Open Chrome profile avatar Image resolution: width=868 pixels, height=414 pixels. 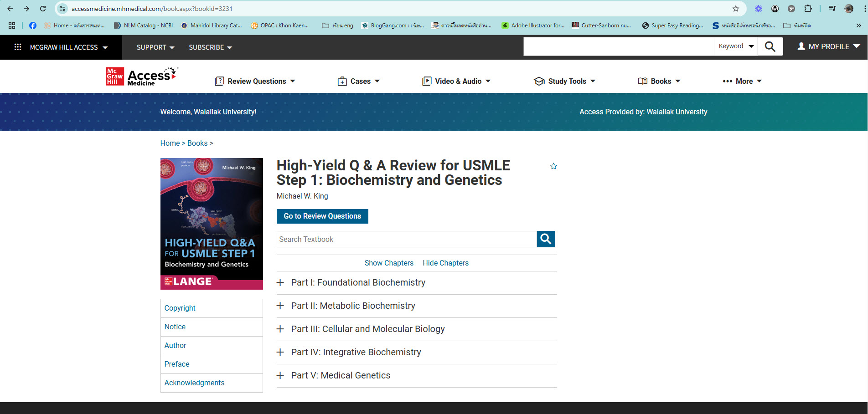point(849,9)
